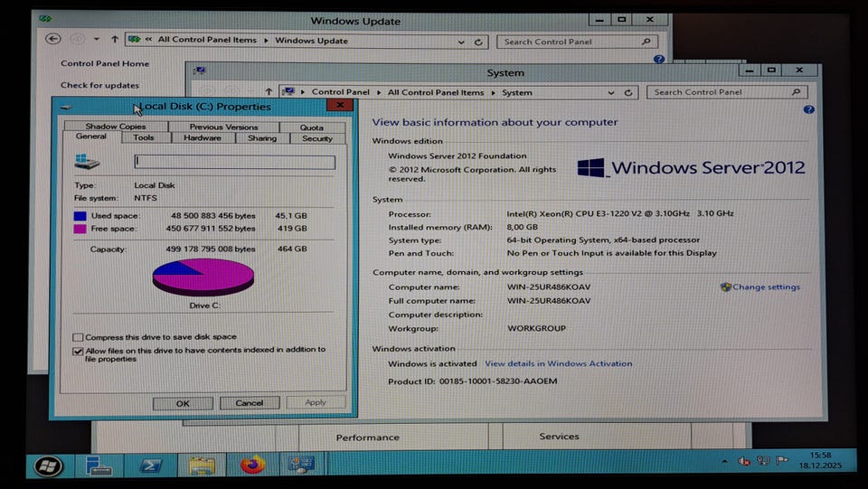Expand Windows Update address bar dropdown
This screenshot has height=489, width=868.
coord(460,42)
